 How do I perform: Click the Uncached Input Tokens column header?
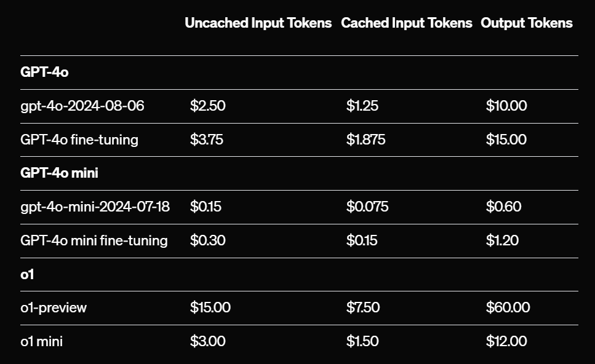258,23
